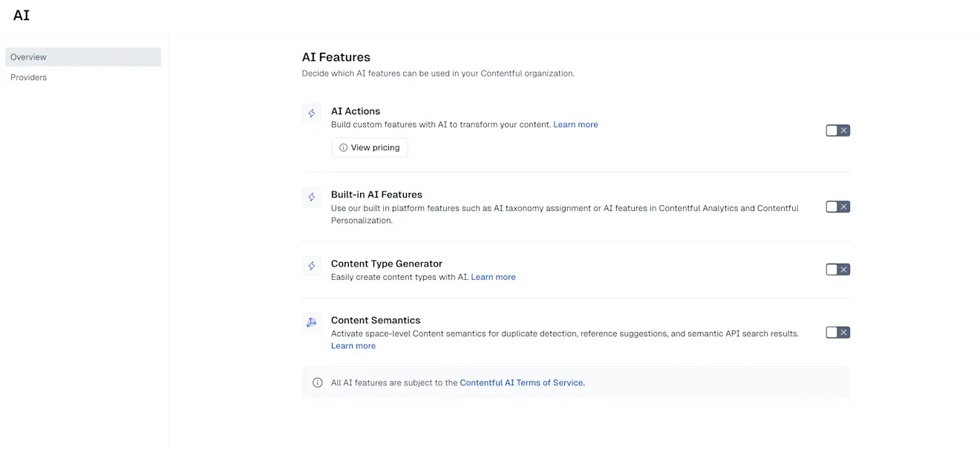Activate the Content Semantics toggle

click(837, 333)
